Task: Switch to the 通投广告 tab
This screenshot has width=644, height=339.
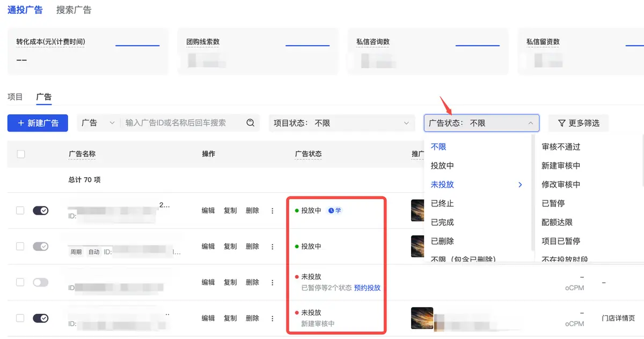Action: pos(25,10)
